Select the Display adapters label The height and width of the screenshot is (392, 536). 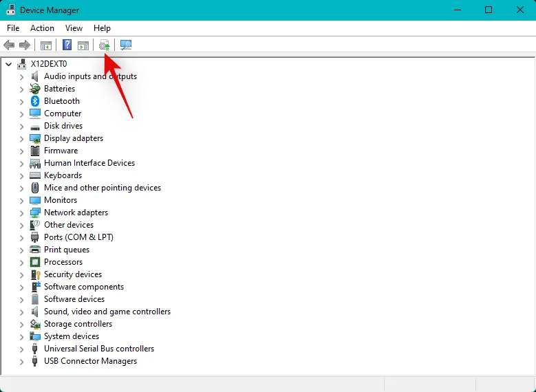(x=74, y=138)
